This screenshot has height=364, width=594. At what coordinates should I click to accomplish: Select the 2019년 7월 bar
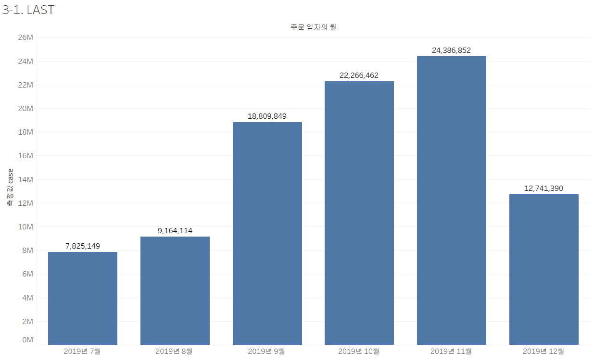83,298
